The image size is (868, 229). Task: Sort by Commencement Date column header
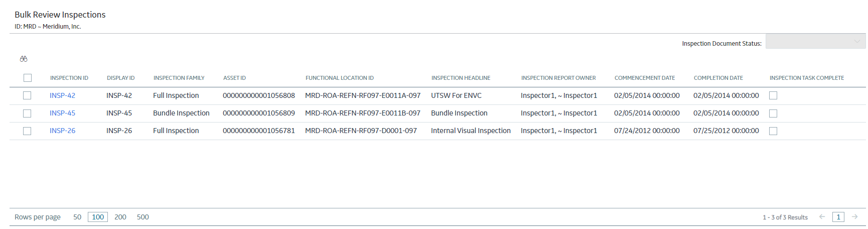coord(645,78)
